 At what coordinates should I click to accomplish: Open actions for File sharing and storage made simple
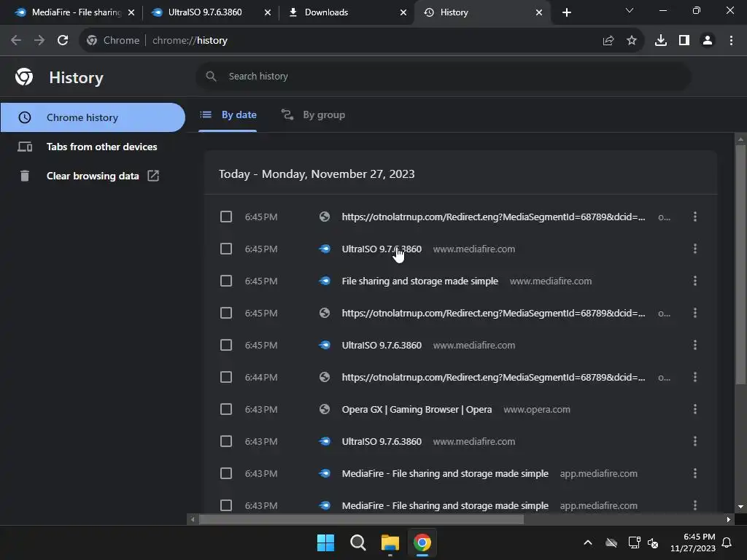coord(695,281)
